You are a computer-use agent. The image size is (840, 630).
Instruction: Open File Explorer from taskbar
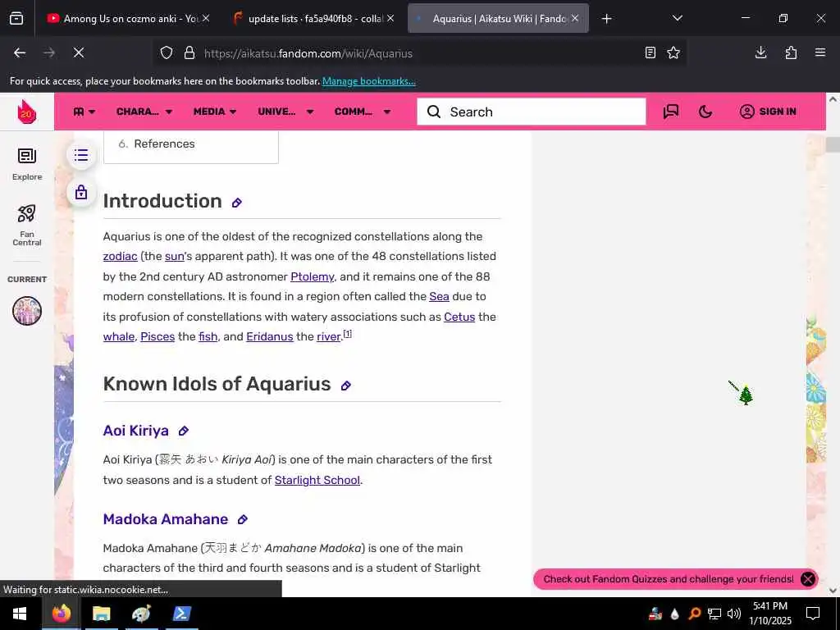coord(101,614)
